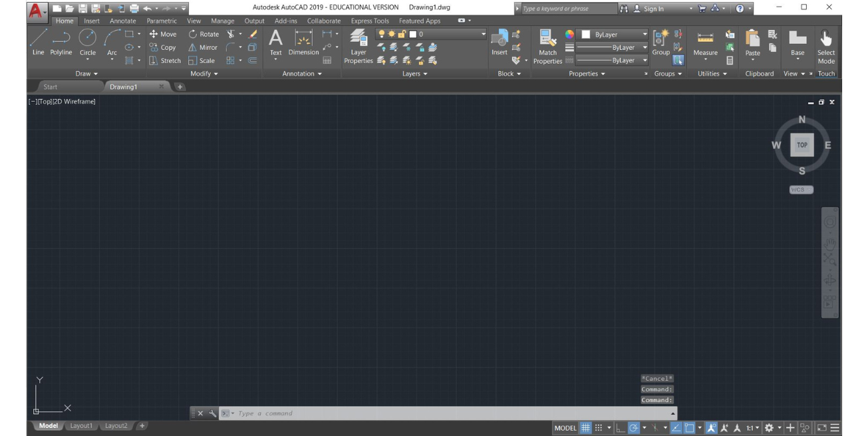Click the Offset icon in Modify

click(x=252, y=60)
